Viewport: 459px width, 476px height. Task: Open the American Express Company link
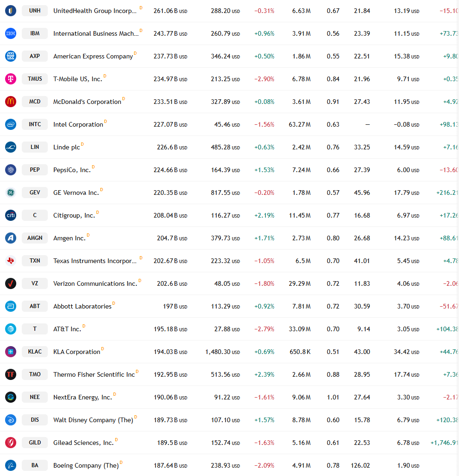click(x=93, y=57)
